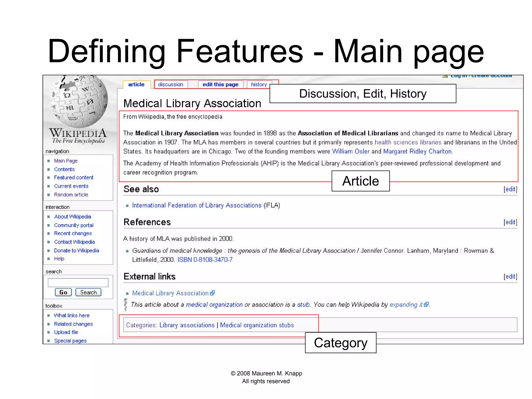Edit the See also section
The image size is (532, 399).
coord(510,189)
